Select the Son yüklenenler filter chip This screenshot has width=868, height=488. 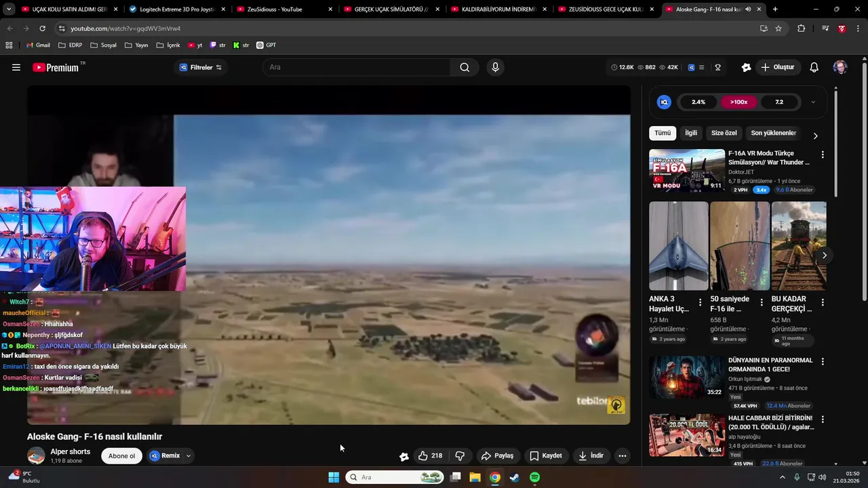click(773, 133)
